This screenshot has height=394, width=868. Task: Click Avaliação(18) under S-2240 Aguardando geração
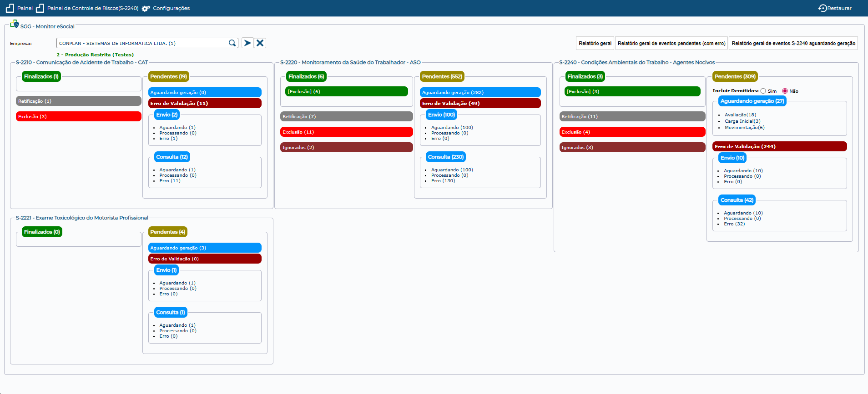point(740,115)
